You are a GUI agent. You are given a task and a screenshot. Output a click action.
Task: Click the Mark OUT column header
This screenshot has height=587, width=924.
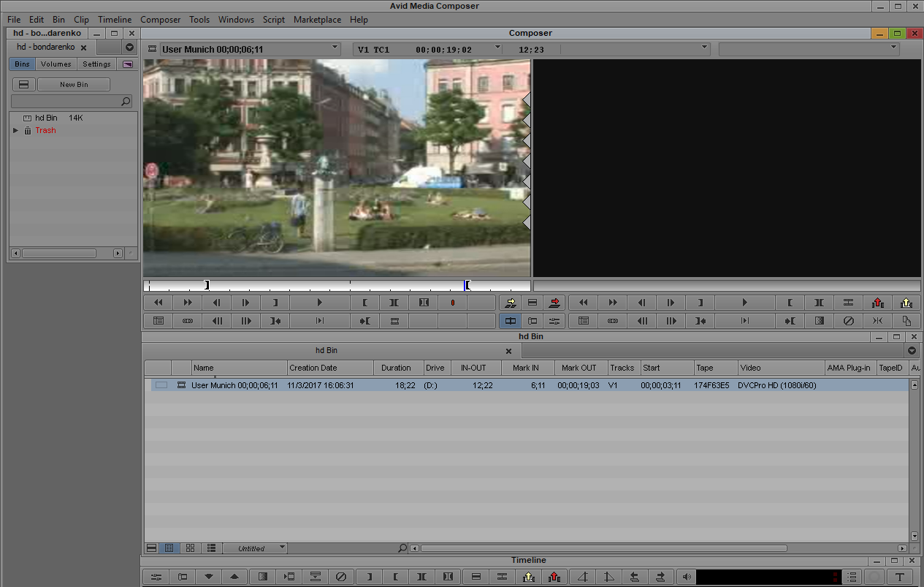pyautogui.click(x=581, y=368)
